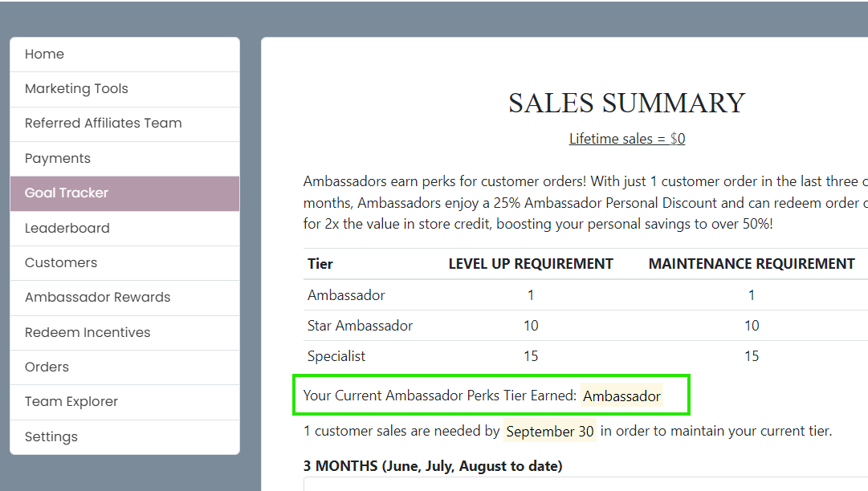
Task: Click the Lifetime sales link
Action: coord(627,139)
